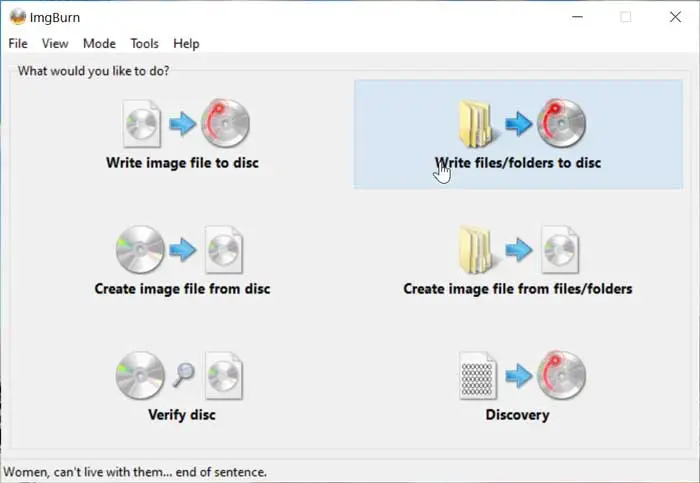Click the burning disc icon in Discovery
The width and height of the screenshot is (700, 483).
click(562, 375)
